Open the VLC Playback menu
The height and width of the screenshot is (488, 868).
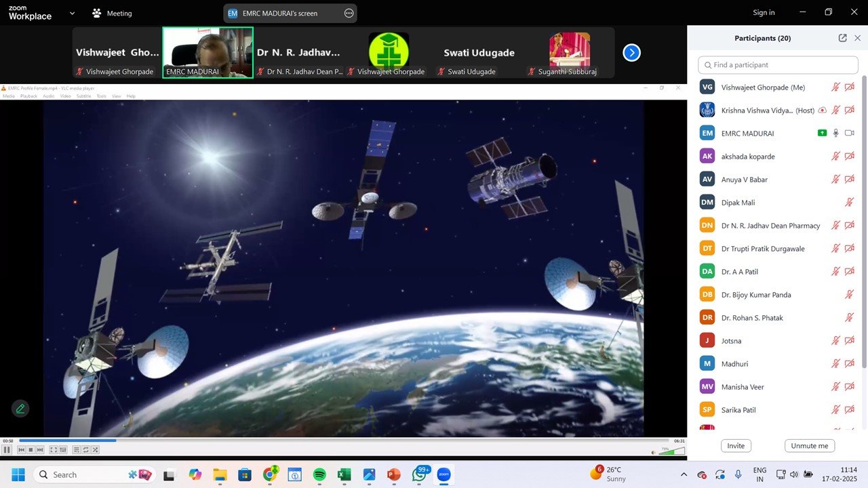(28, 96)
